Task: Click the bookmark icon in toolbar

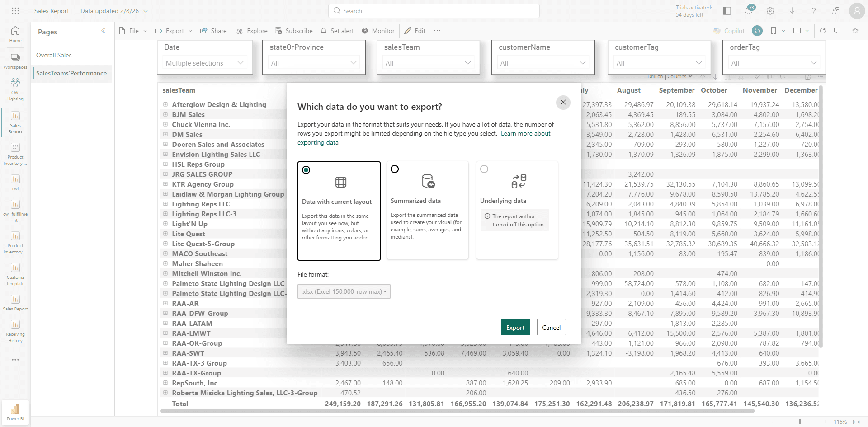Action: click(774, 31)
